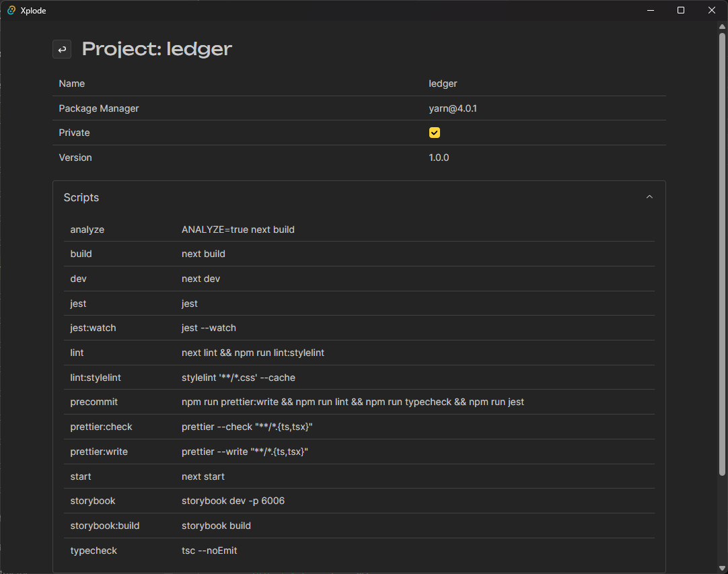Click the back arrow button beside Project title
The image size is (728, 574).
coord(62,49)
